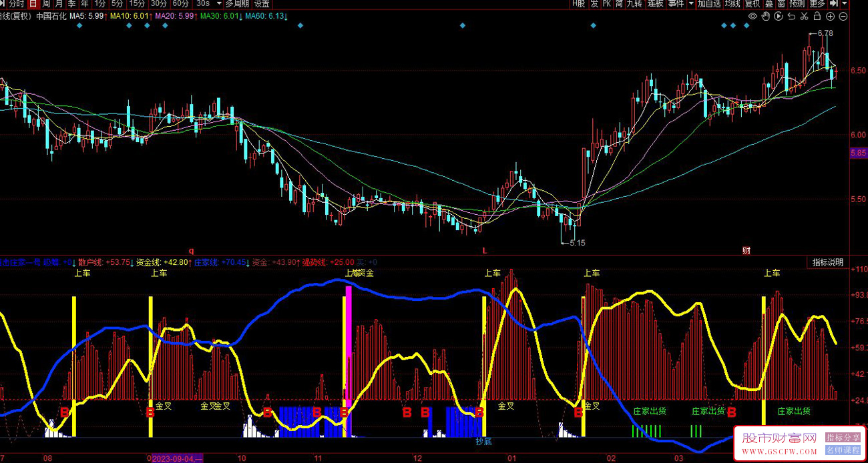This screenshot has height=463, width=868.
Task: Open the 多周期 multi-period view
Action: pos(237,3)
